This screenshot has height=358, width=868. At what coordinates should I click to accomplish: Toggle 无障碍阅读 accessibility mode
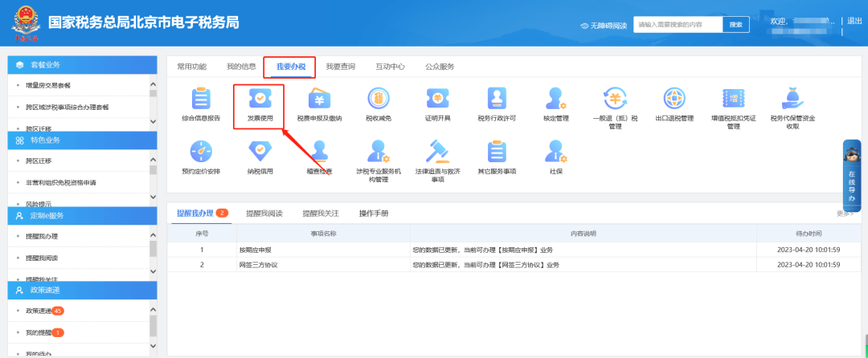pyautogui.click(x=603, y=26)
